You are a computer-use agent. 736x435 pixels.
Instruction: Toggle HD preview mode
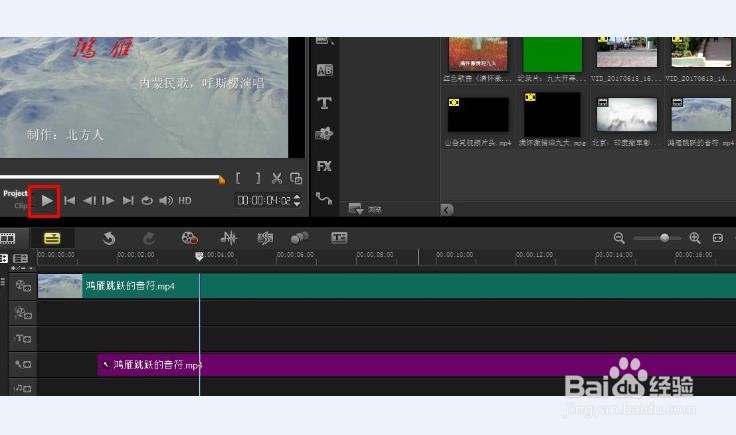185,201
